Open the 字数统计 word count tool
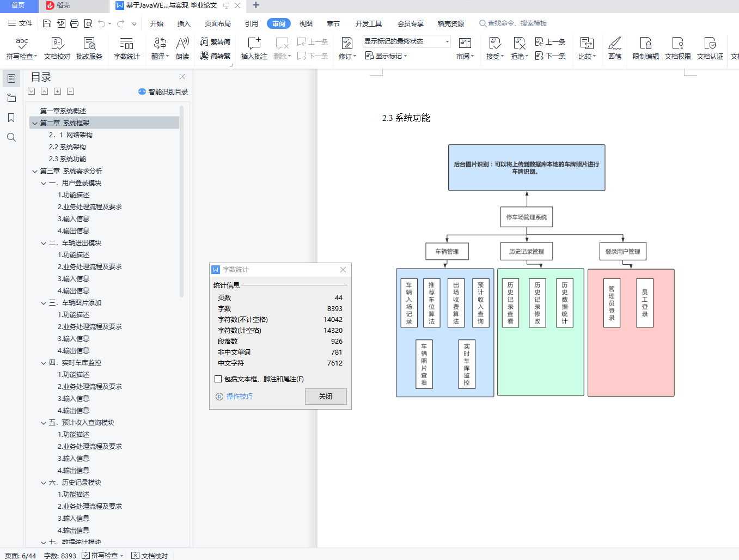The image size is (739, 560). click(x=126, y=48)
